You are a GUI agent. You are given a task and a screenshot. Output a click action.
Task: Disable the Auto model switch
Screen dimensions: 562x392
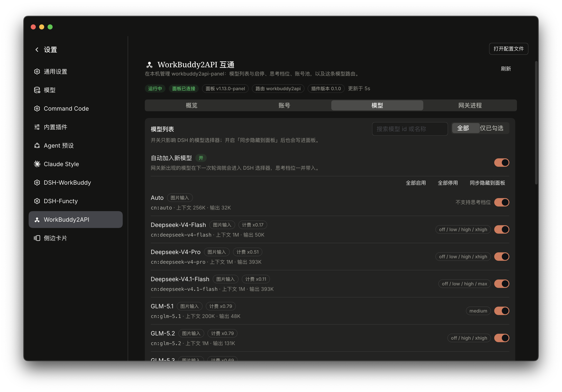tap(502, 202)
